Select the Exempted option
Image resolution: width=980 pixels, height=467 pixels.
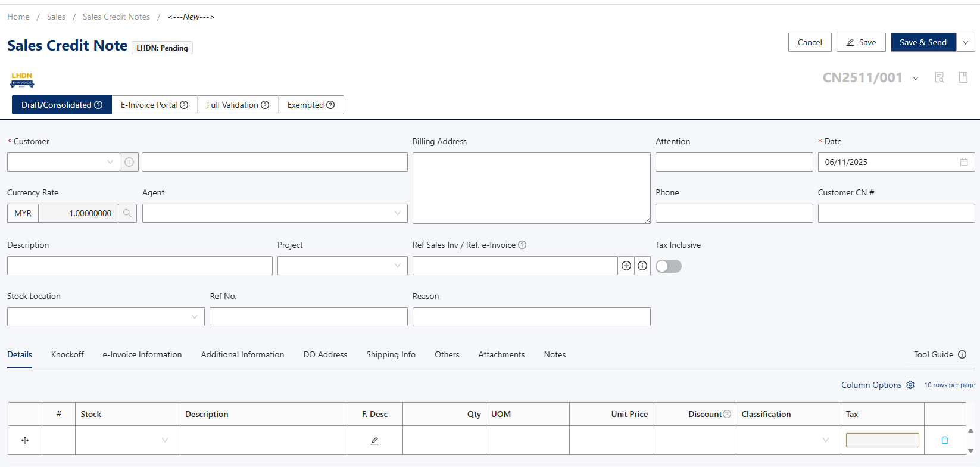pyautogui.click(x=311, y=105)
